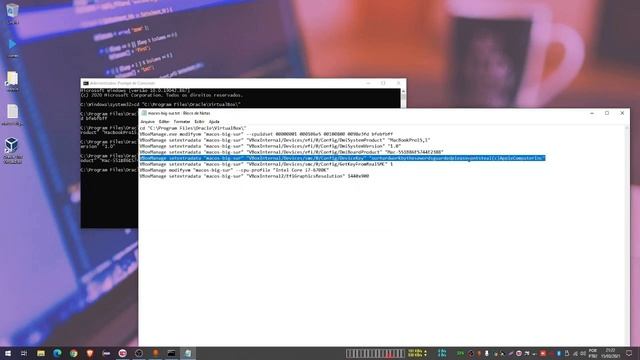
Task: Click the DmiSystemVersion "1.0" line
Action: (x=270, y=146)
